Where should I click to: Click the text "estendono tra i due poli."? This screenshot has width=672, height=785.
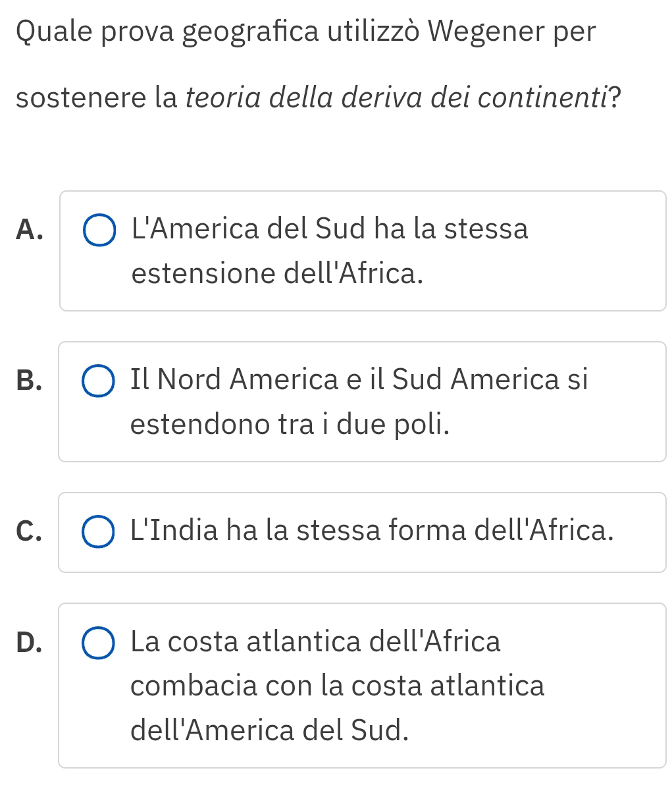click(x=291, y=424)
